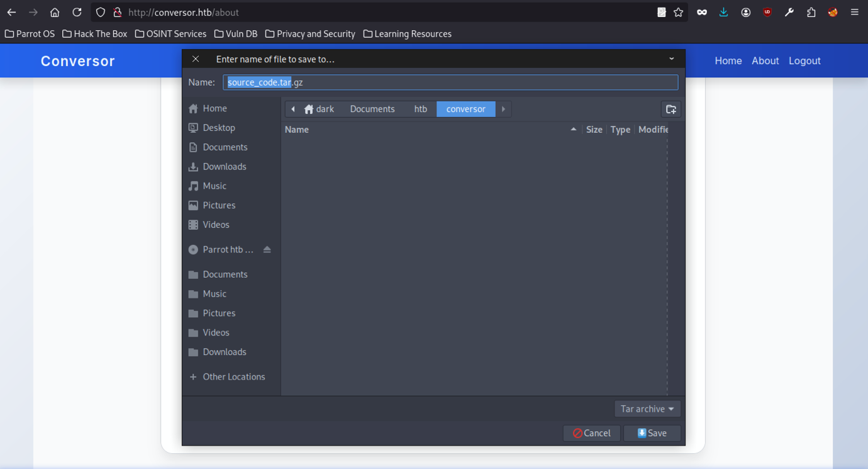Open the wrench tools extension icon

[789, 12]
